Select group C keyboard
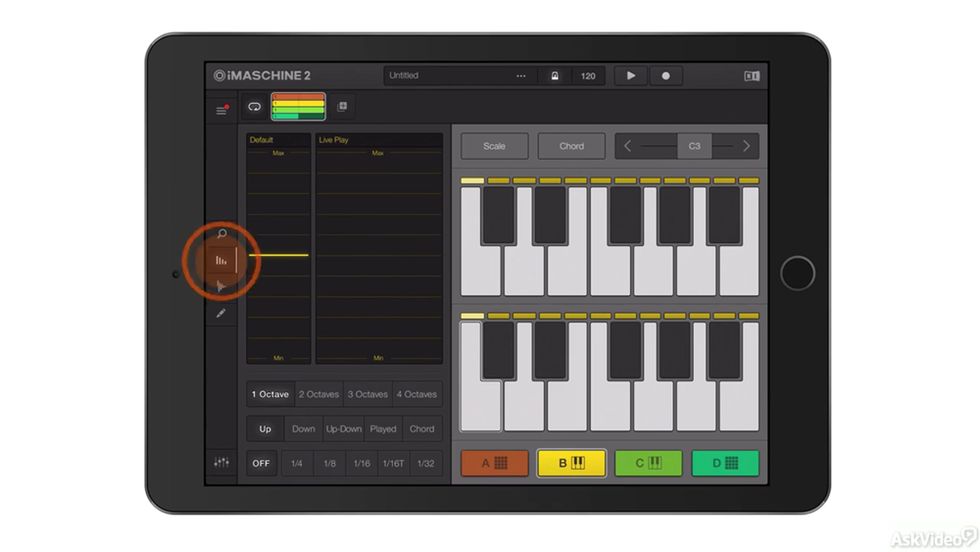980x552 pixels. tap(648, 463)
